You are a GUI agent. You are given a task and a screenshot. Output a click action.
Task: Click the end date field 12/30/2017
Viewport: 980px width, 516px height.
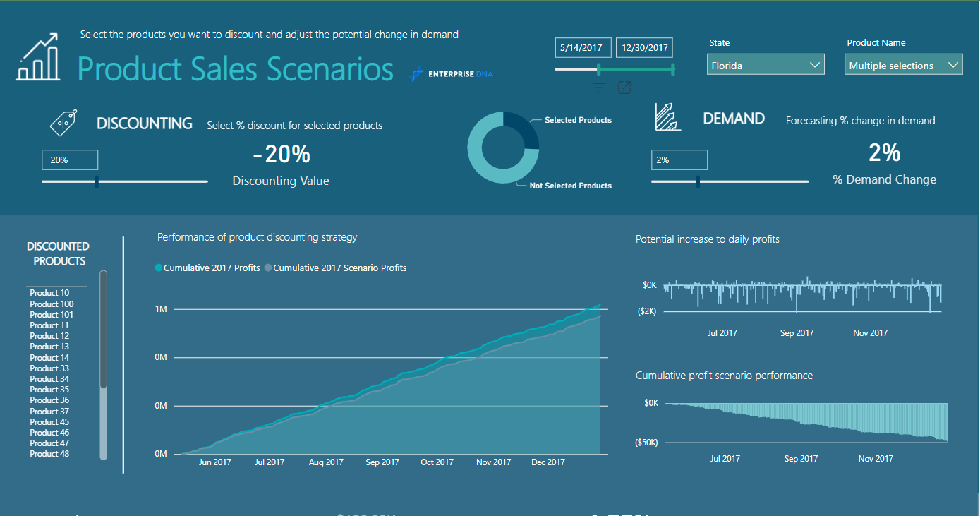point(643,48)
